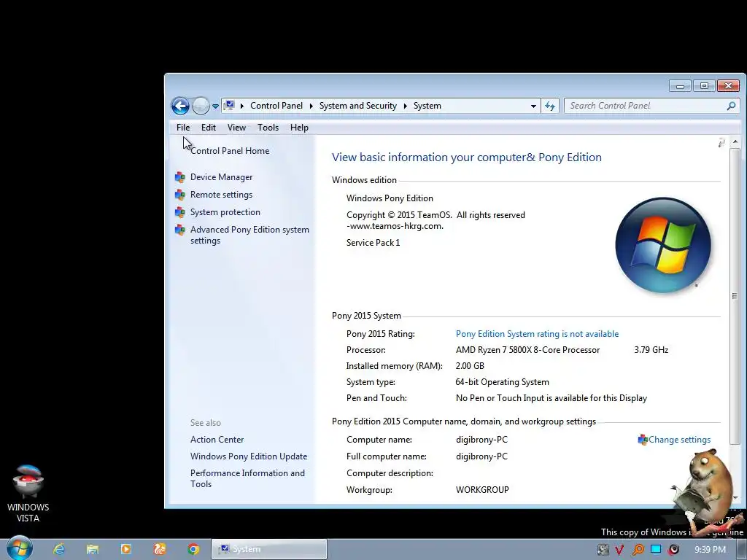Click System and Security breadcrumb
Viewport: 747px width, 560px height.
pyautogui.click(x=357, y=106)
